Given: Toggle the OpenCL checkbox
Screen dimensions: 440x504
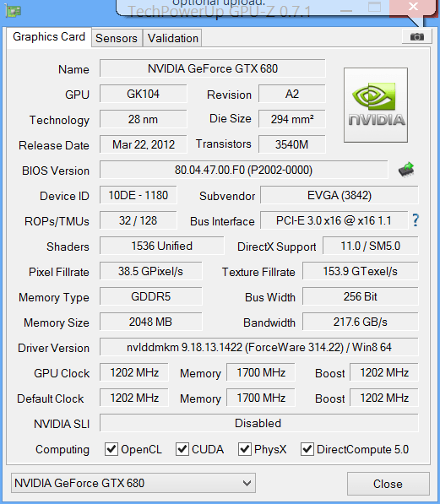Looking at the screenshot, I should pyautogui.click(x=111, y=449).
